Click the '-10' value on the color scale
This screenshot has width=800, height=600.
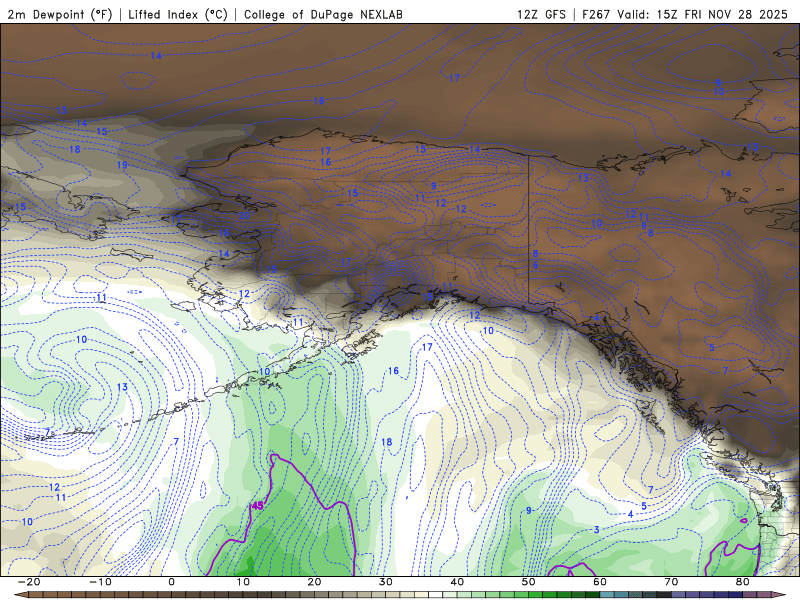[100, 582]
